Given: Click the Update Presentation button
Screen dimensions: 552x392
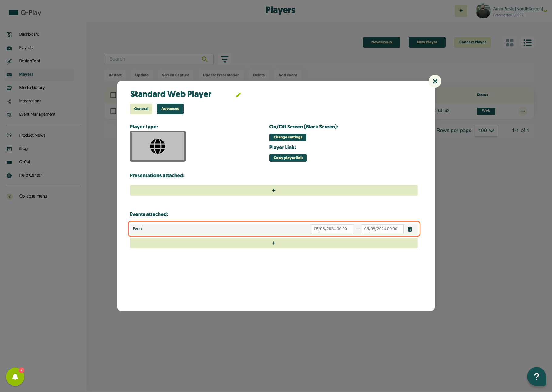Looking at the screenshot, I should pos(221,75).
